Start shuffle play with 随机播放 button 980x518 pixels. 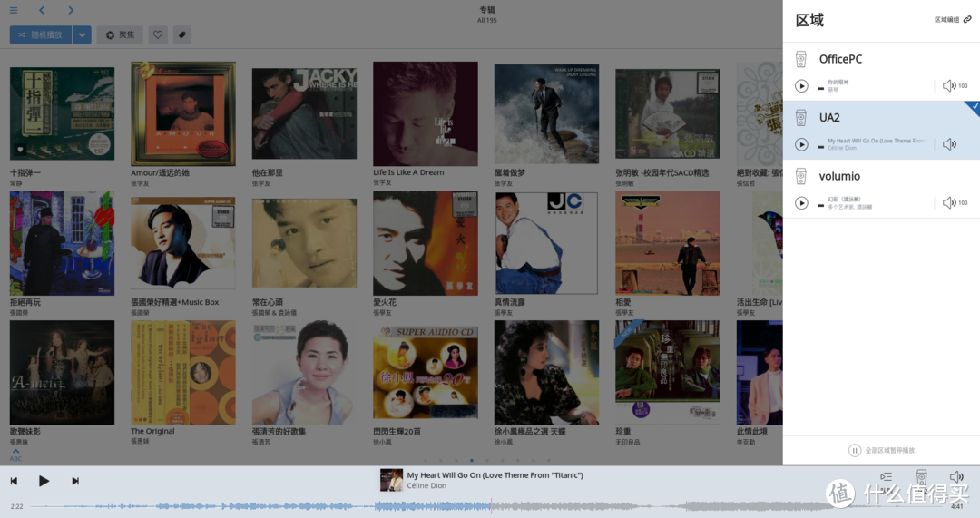[x=41, y=35]
